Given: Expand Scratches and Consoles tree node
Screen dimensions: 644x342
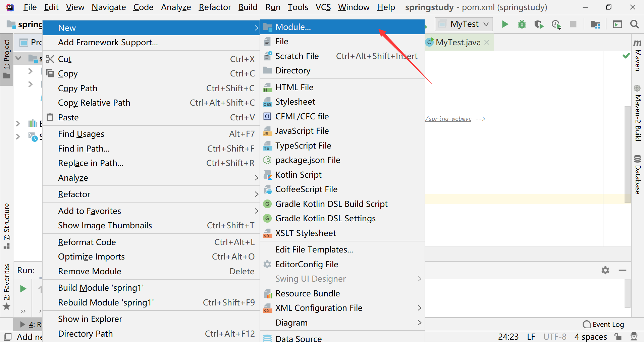Looking at the screenshot, I should pyautogui.click(x=18, y=136).
